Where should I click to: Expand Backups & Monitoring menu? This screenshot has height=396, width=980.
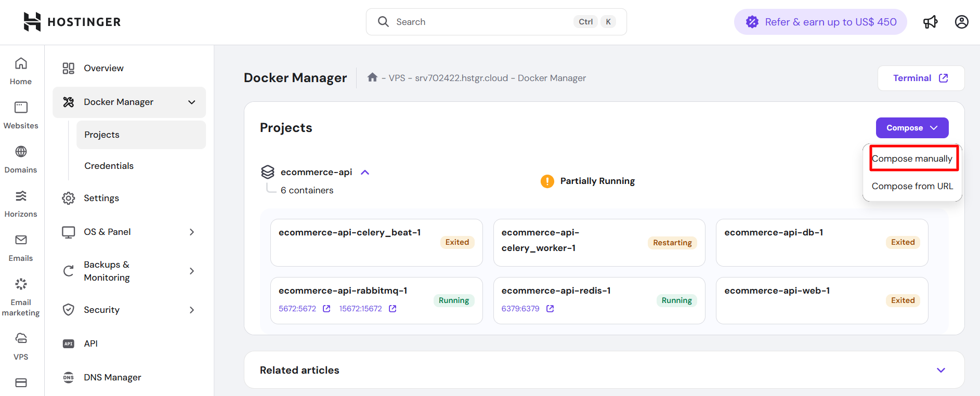(x=192, y=271)
